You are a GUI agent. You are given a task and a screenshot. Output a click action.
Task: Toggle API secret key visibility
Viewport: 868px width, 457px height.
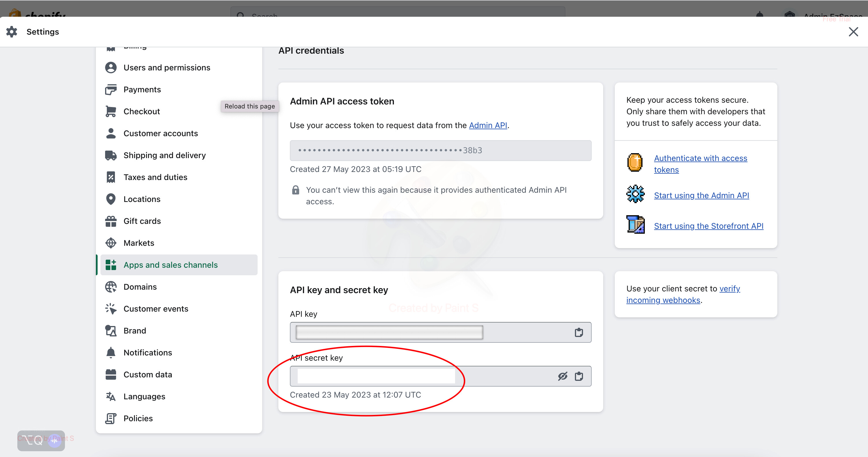click(562, 376)
